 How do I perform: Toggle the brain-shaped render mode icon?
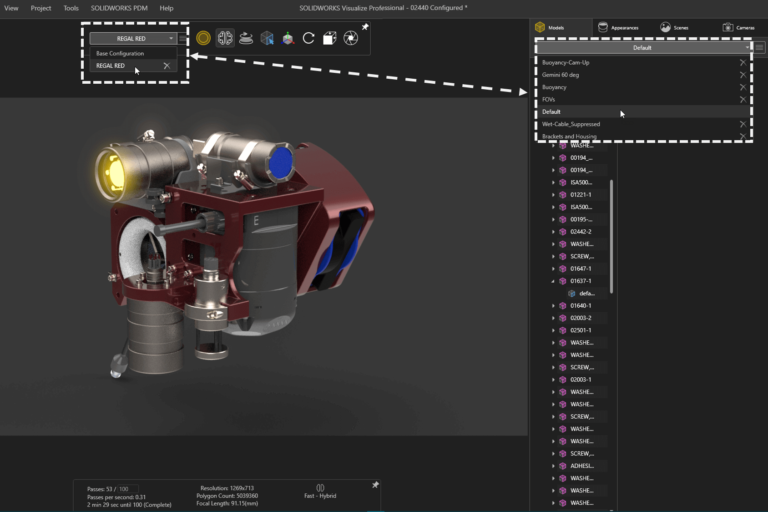pyautogui.click(x=225, y=38)
